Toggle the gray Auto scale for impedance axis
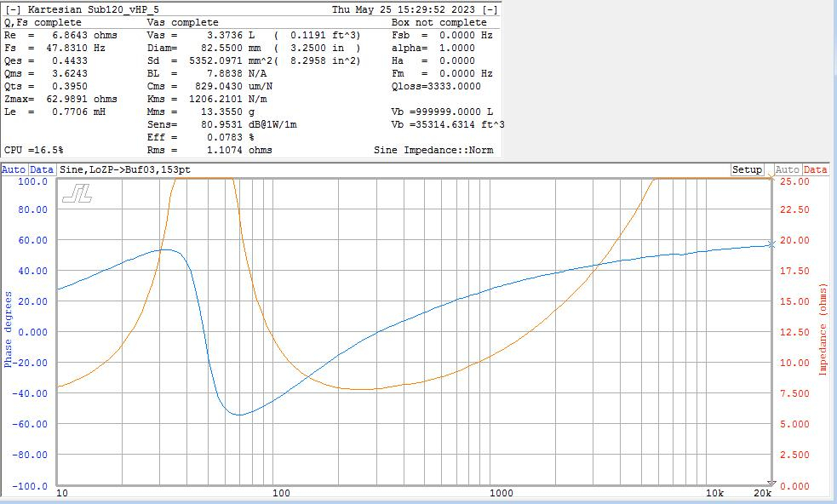 (x=788, y=170)
